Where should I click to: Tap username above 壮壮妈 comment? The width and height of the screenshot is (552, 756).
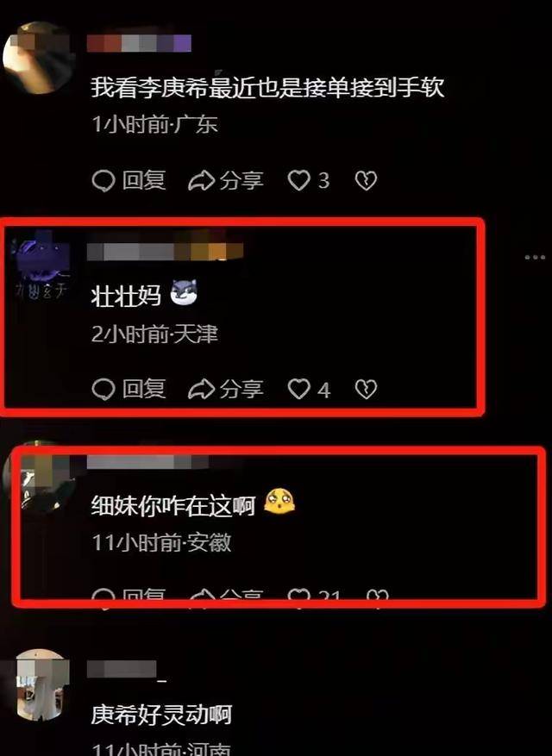pyautogui.click(x=165, y=252)
